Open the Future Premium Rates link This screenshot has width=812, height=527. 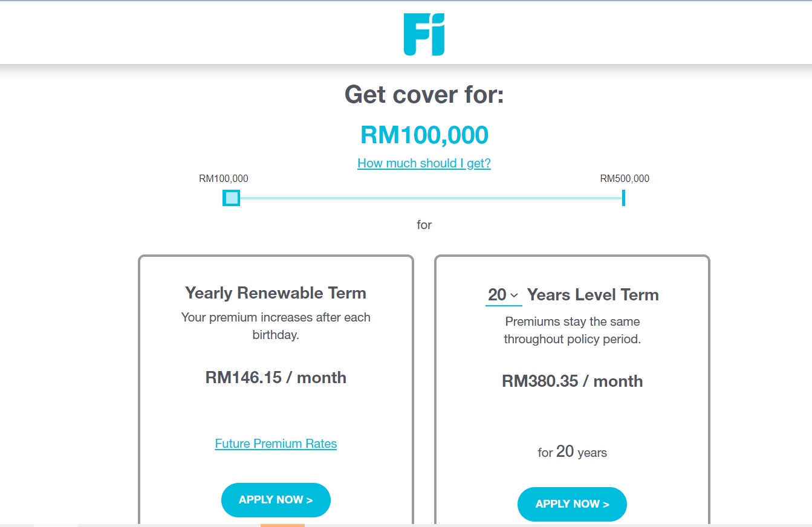coord(276,444)
